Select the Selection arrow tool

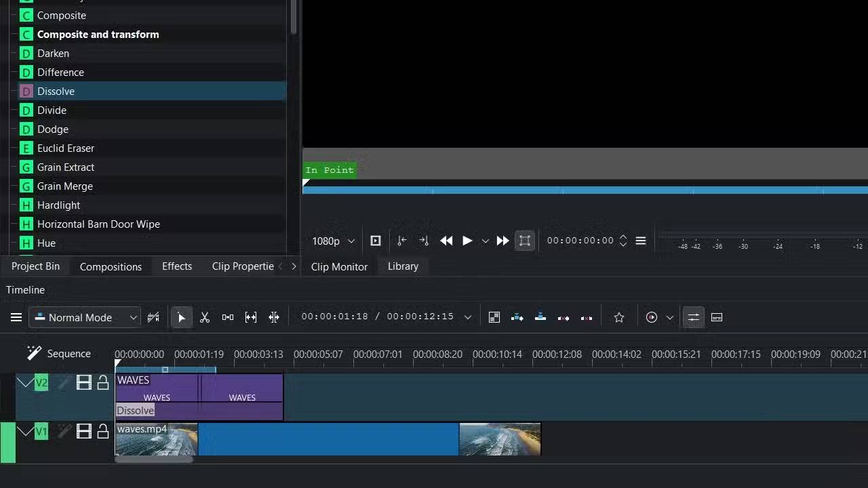pyautogui.click(x=181, y=317)
